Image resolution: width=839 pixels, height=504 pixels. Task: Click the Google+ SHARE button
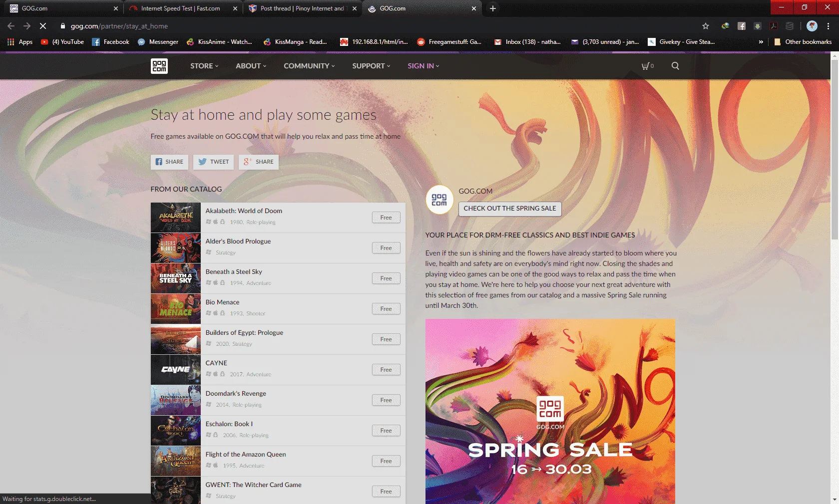tap(259, 162)
